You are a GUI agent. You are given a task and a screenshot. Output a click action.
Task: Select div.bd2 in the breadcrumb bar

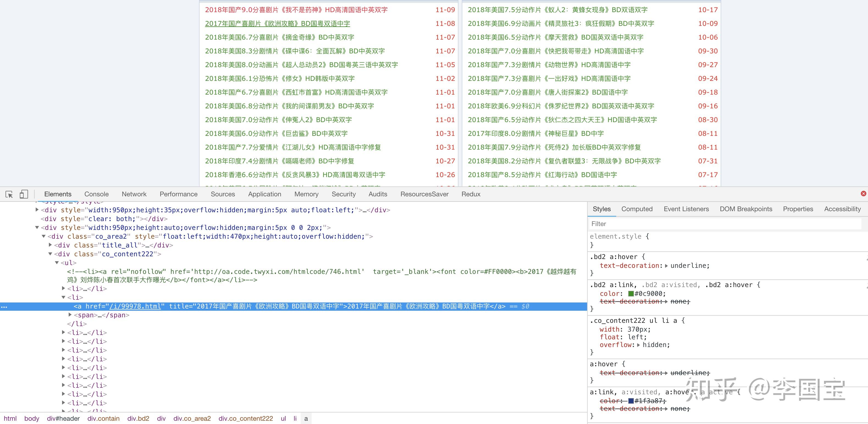point(138,418)
